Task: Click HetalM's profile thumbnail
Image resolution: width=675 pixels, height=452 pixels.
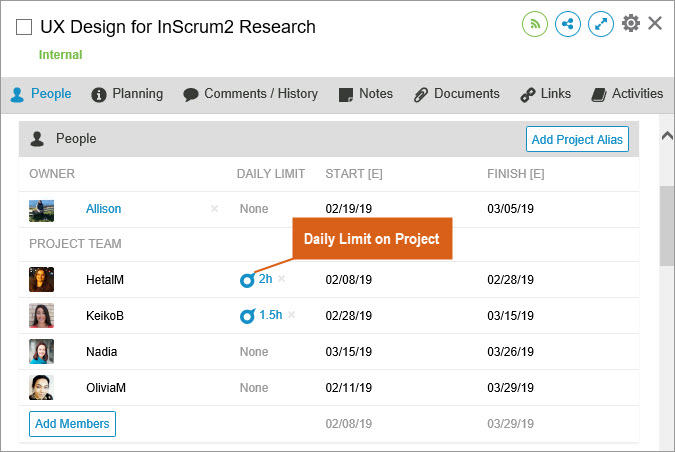Action: (x=41, y=280)
